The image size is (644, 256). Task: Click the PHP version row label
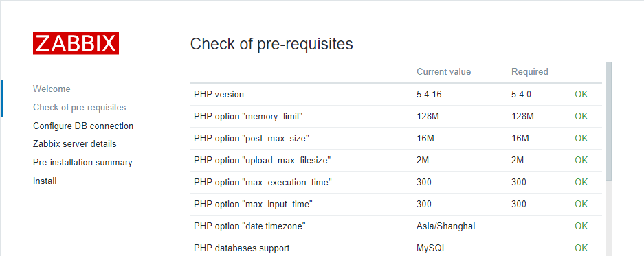click(x=219, y=94)
